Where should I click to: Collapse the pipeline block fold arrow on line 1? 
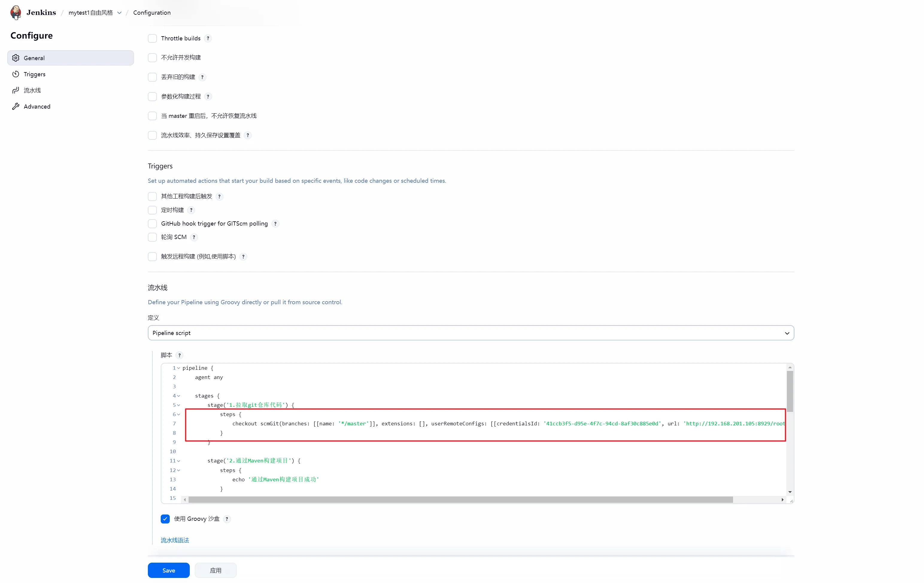pos(178,368)
